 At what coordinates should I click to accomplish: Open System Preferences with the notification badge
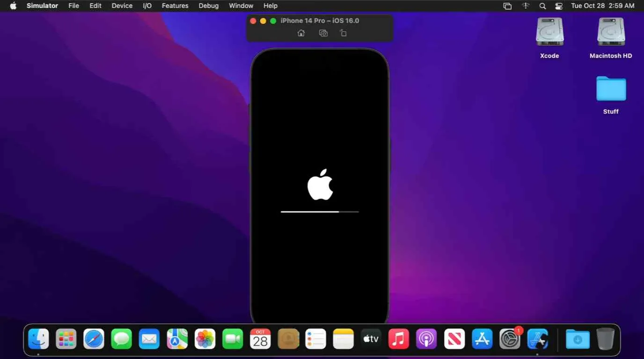coord(510,339)
